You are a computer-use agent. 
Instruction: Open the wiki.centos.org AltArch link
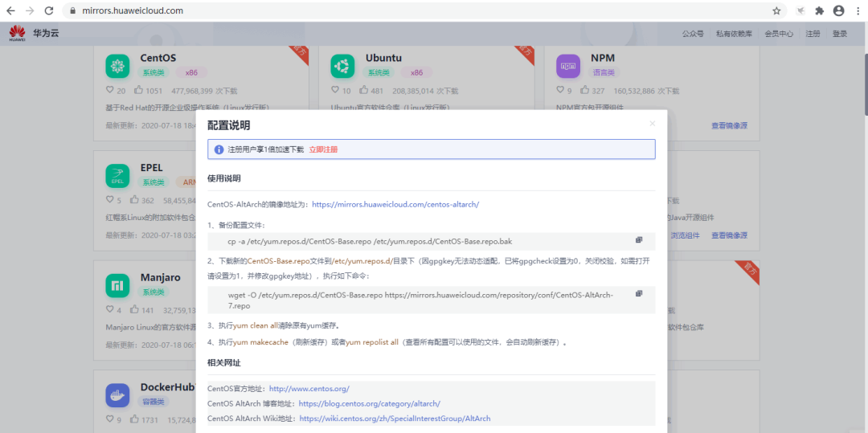click(x=395, y=419)
